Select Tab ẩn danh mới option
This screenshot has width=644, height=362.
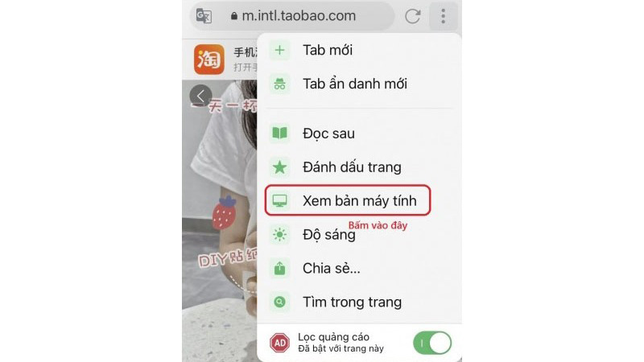[359, 84]
